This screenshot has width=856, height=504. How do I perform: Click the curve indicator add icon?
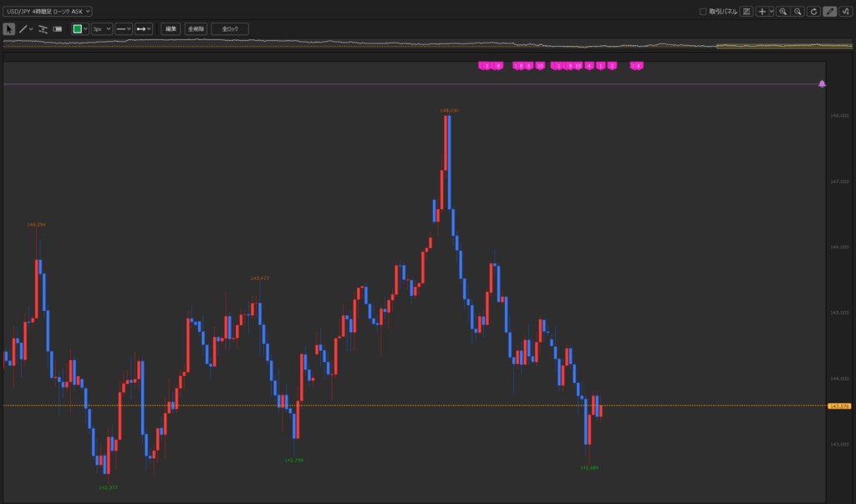click(846, 12)
